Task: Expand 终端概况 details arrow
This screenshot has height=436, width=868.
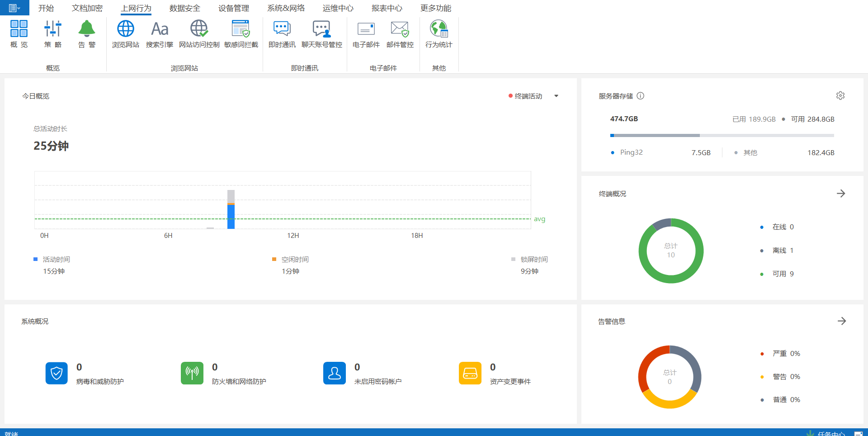Action: (841, 194)
